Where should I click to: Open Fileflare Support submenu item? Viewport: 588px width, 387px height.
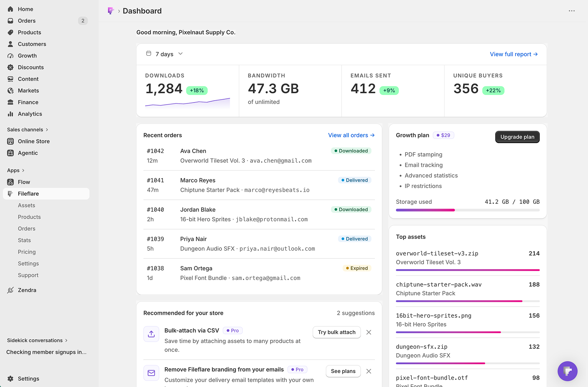(x=28, y=275)
